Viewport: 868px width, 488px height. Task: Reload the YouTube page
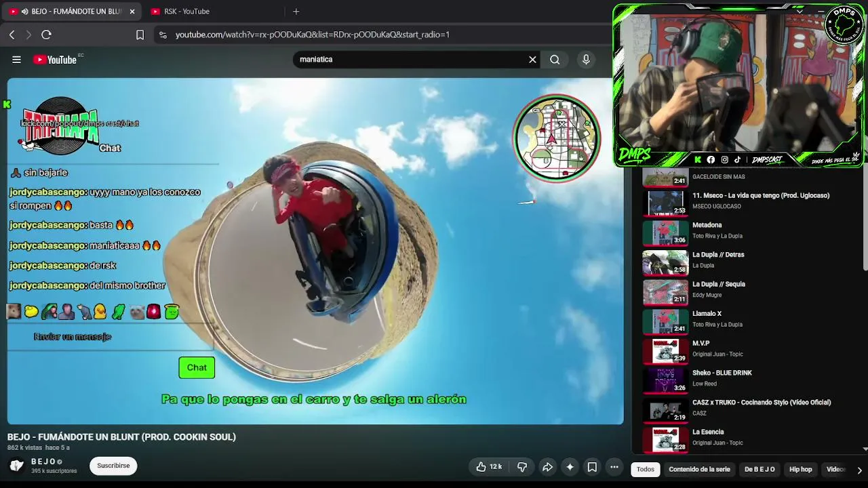(x=46, y=35)
